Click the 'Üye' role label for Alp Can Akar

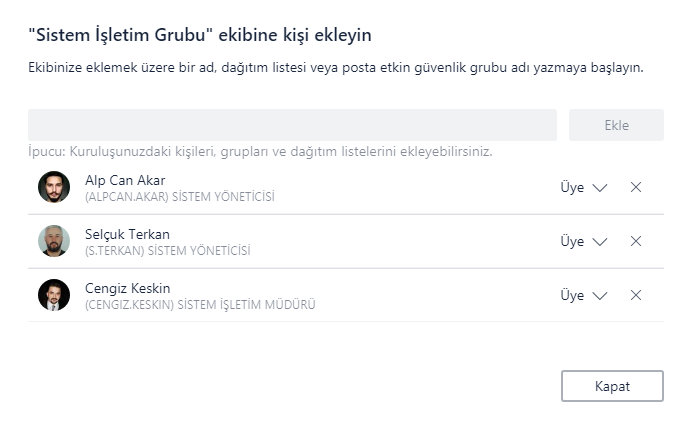pos(572,187)
